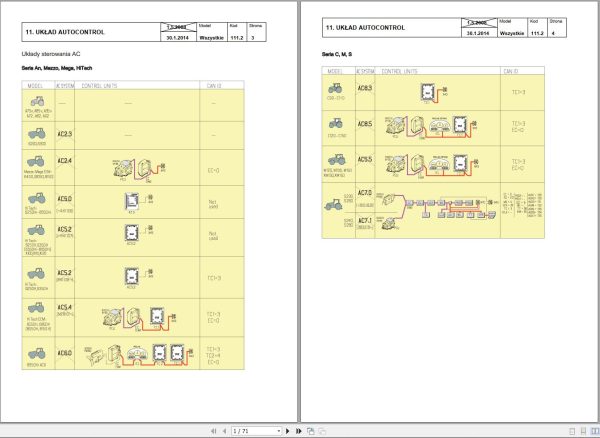The image size is (600, 438).
Task: Go forward to the next view
Action: tap(322, 431)
